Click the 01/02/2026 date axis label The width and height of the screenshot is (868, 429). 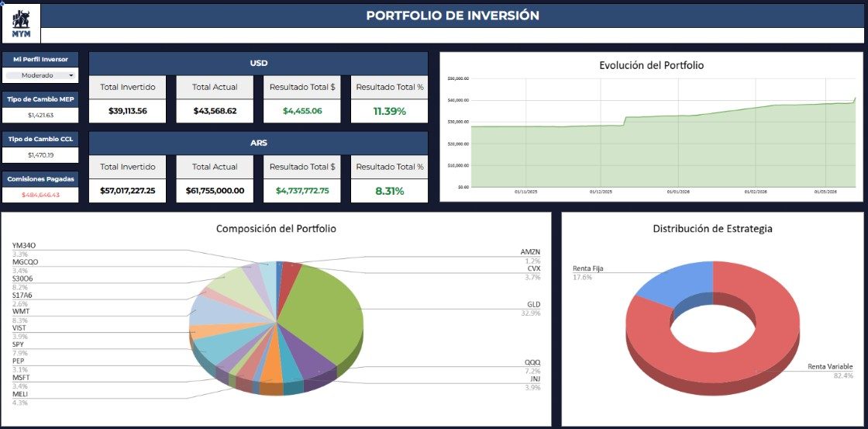pos(755,192)
